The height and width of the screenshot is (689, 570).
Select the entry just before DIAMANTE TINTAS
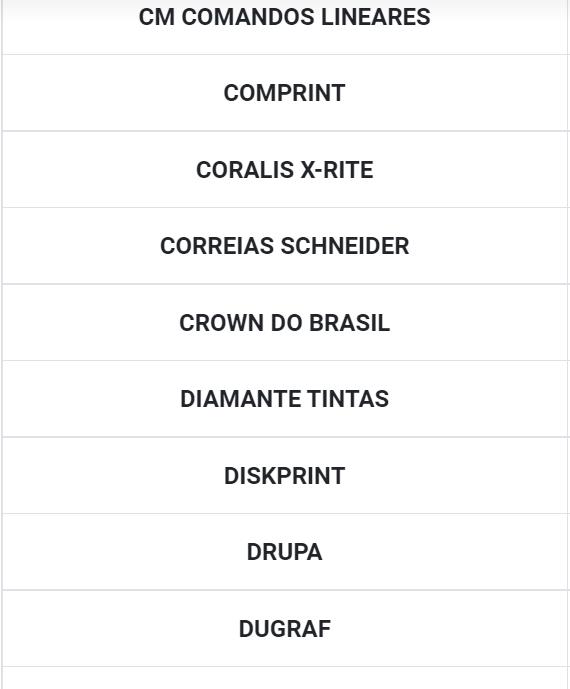(285, 323)
